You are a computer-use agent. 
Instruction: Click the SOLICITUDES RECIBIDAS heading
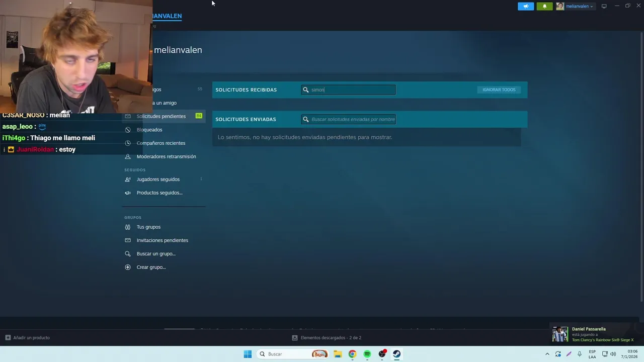point(246,89)
